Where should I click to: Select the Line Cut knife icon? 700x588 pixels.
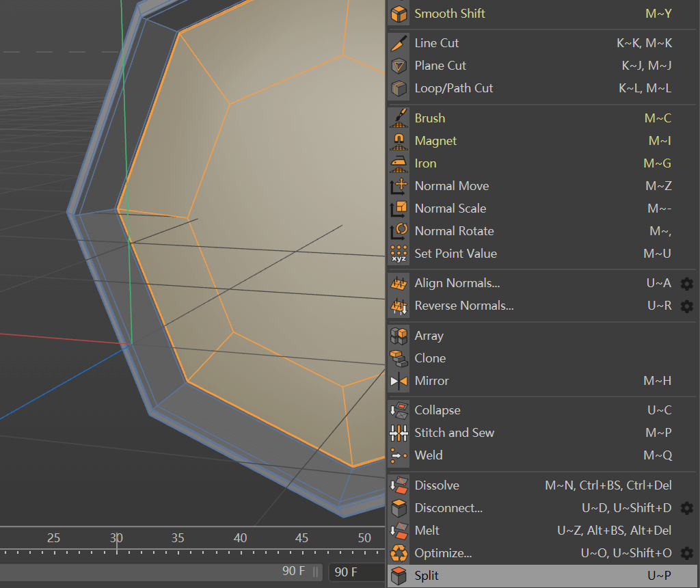click(399, 43)
